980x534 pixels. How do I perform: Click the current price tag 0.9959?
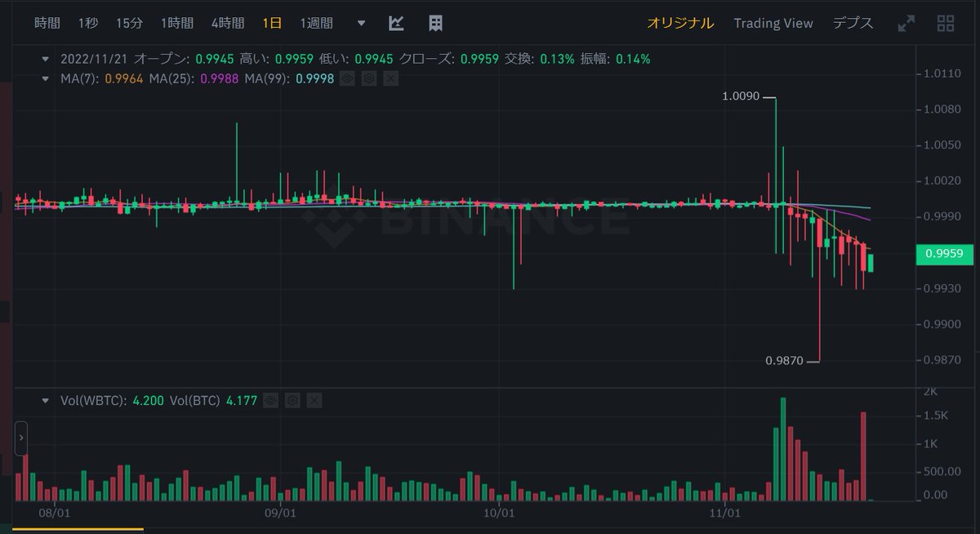pyautogui.click(x=946, y=254)
